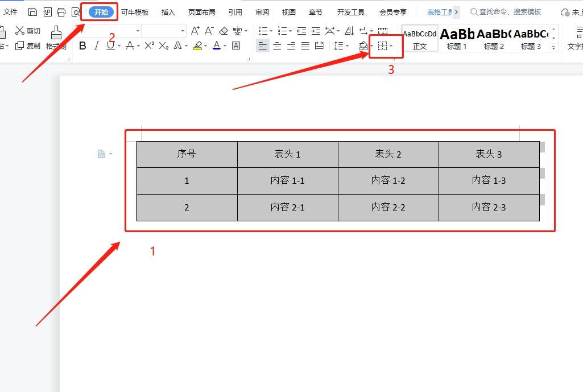Image resolution: width=583 pixels, height=392 pixels.
Task: Click the phonetic guide (wén) icon
Action: point(237,31)
